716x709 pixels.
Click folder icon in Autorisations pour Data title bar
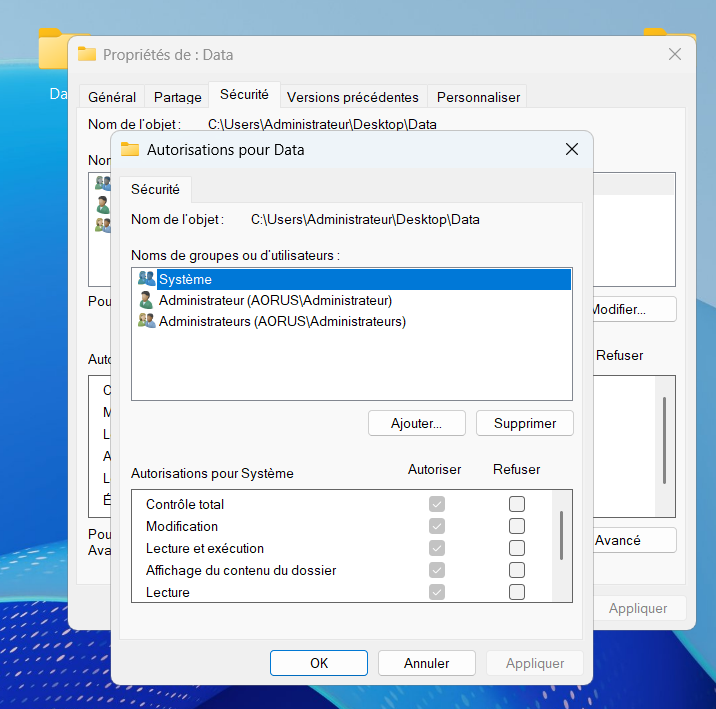tap(130, 150)
